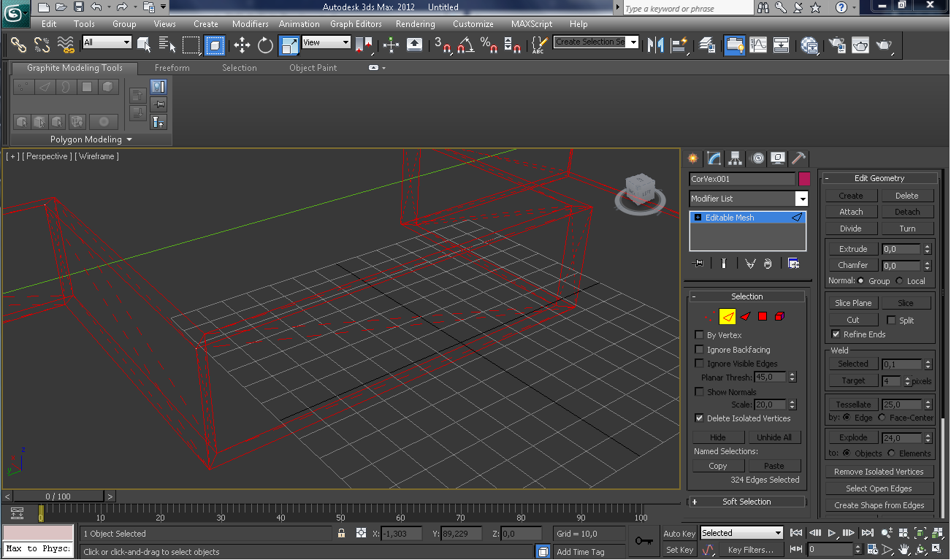The height and width of the screenshot is (560, 951).
Task: Open the Modifiers menu
Action: click(250, 24)
